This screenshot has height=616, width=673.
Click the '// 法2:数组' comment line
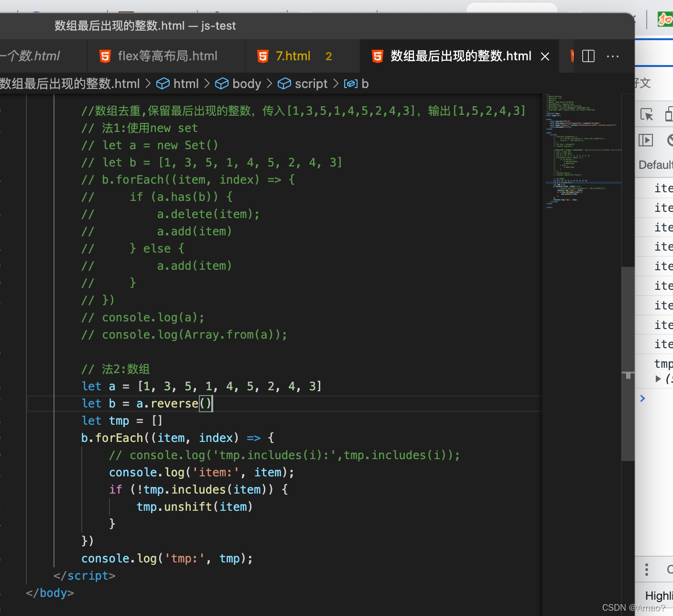[116, 369]
